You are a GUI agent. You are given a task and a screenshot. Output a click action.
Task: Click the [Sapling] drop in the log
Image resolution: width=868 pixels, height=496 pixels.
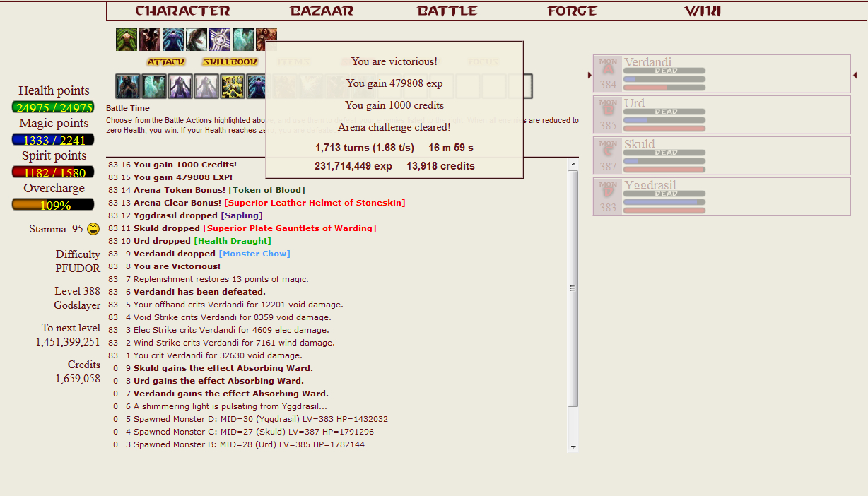pyautogui.click(x=242, y=215)
